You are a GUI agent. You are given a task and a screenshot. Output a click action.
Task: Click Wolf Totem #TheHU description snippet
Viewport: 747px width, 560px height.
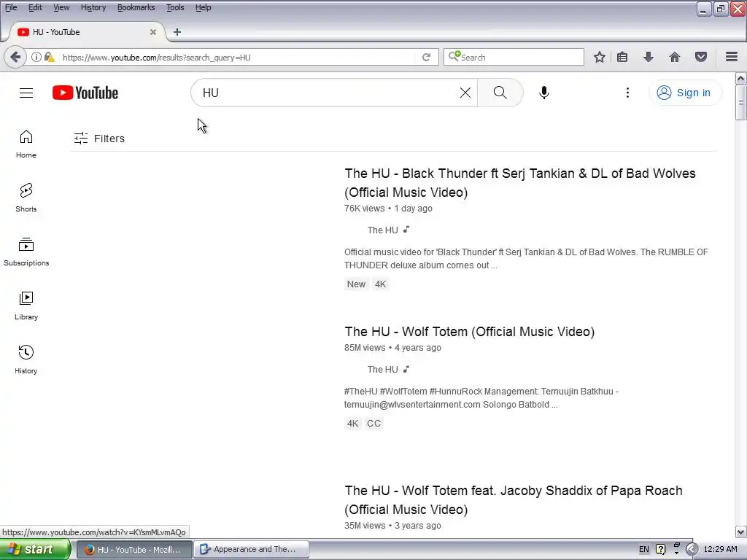481,398
